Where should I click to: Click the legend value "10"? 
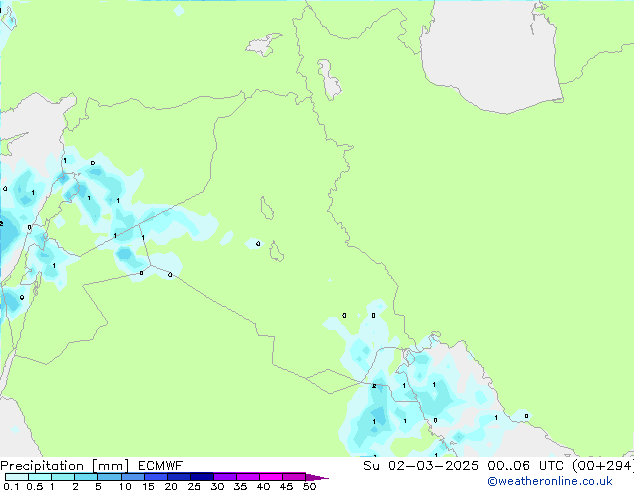125,486
